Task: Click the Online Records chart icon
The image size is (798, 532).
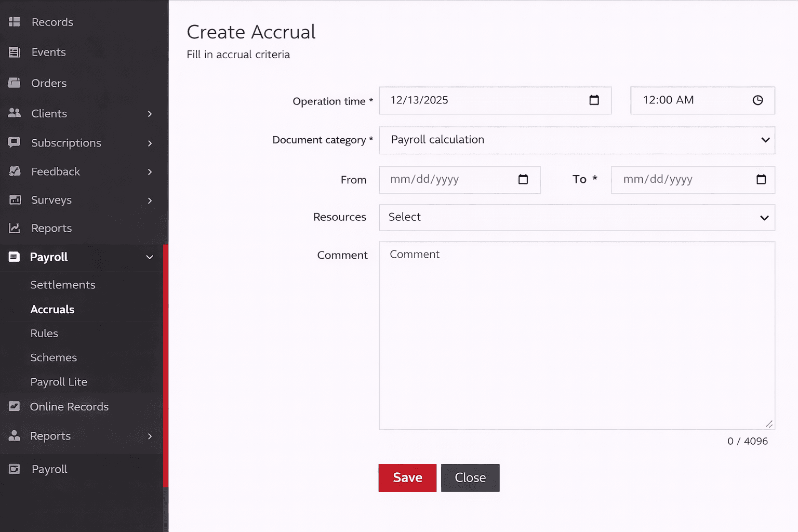Action: tap(15, 406)
